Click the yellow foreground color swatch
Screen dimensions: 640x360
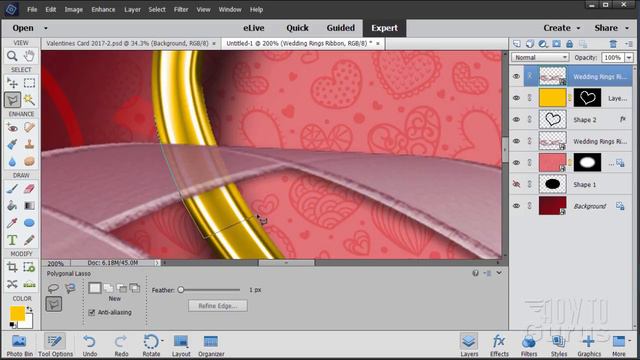(17, 313)
